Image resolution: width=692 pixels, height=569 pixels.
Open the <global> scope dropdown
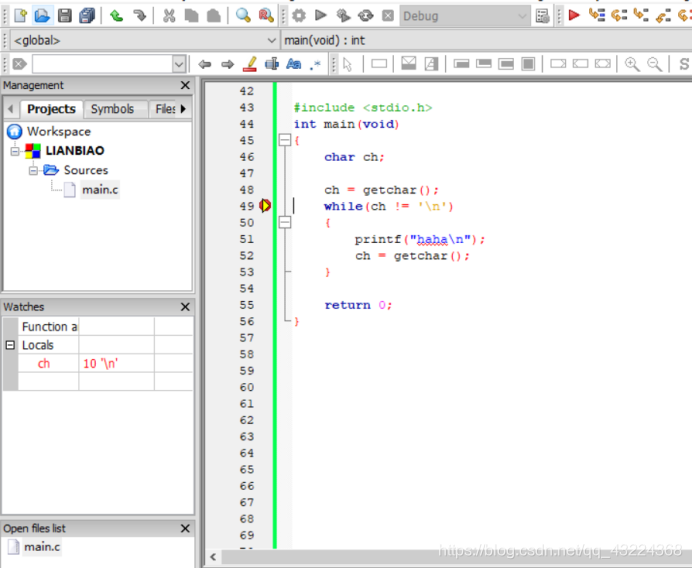[144, 41]
